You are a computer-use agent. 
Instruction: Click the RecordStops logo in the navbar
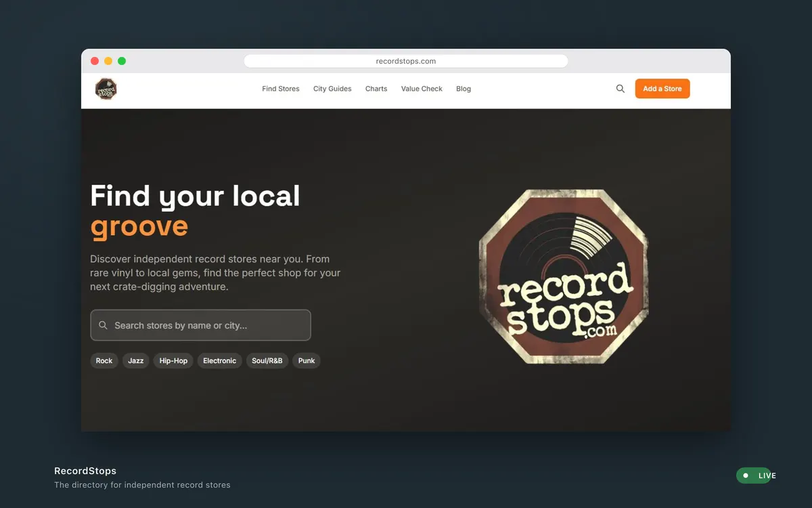click(x=106, y=89)
